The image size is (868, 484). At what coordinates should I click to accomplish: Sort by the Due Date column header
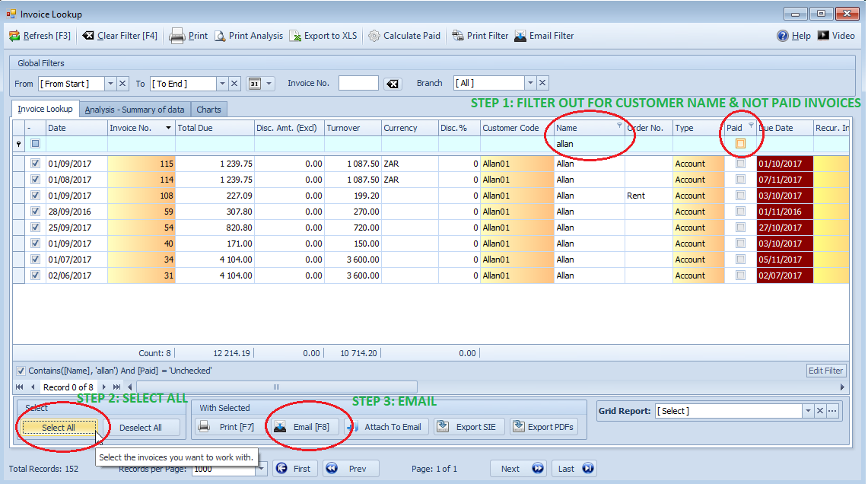pos(784,128)
